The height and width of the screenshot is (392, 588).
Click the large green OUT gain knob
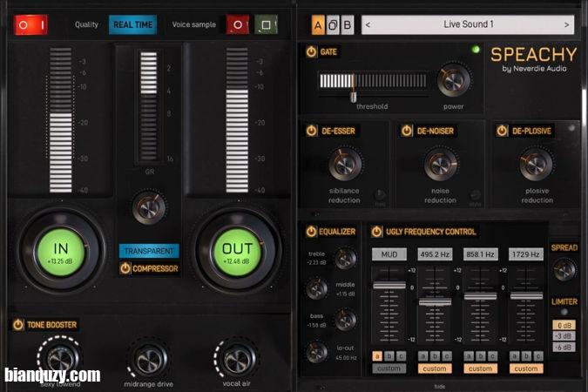237,252
